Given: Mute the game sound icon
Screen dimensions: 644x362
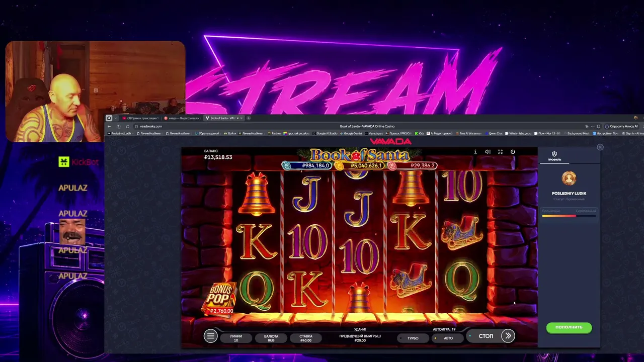Looking at the screenshot, I should tap(488, 152).
